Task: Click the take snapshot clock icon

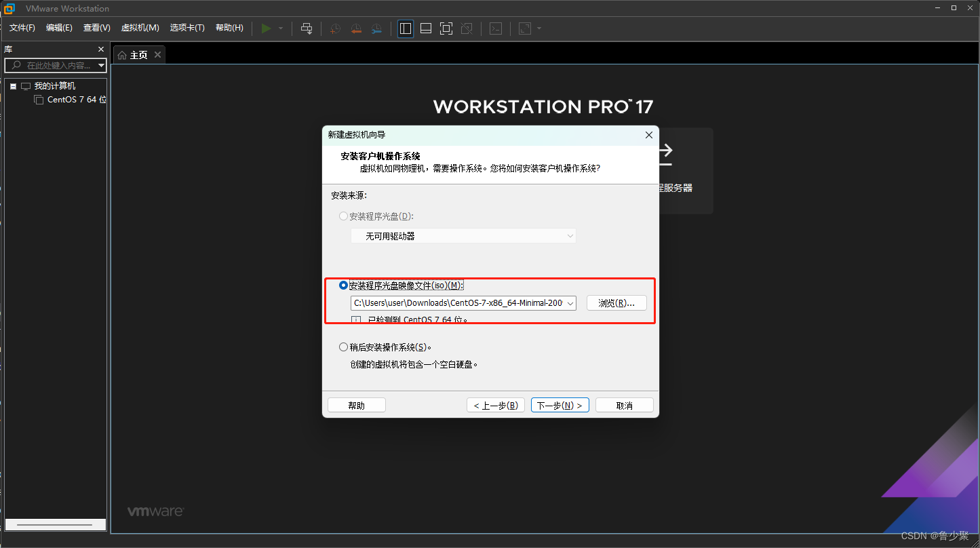Action: click(x=335, y=28)
